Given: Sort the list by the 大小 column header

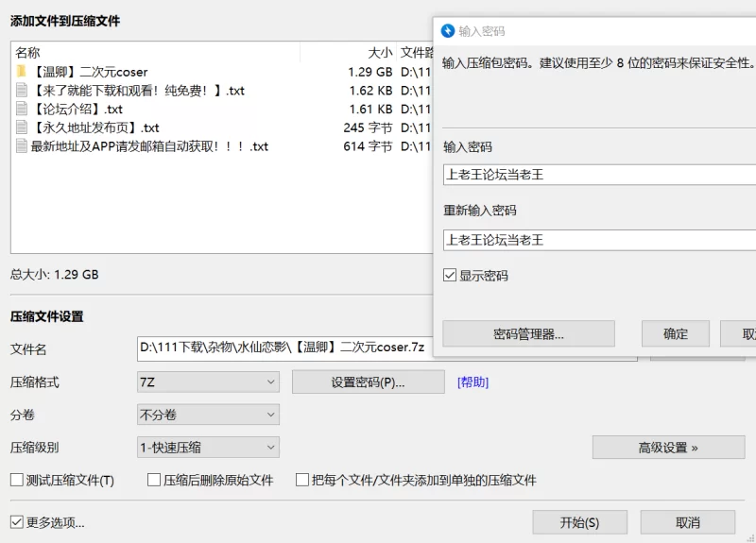Looking at the screenshot, I should [x=348, y=53].
